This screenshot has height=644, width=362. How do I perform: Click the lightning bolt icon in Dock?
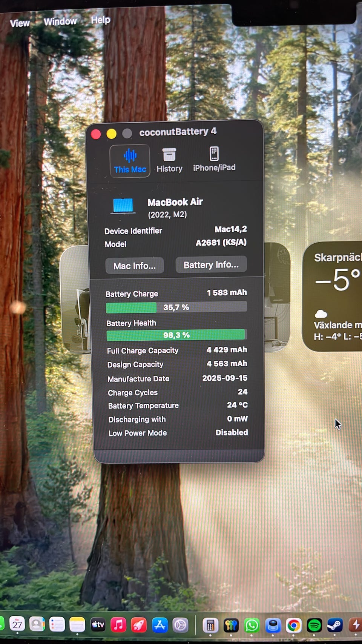[355, 625]
